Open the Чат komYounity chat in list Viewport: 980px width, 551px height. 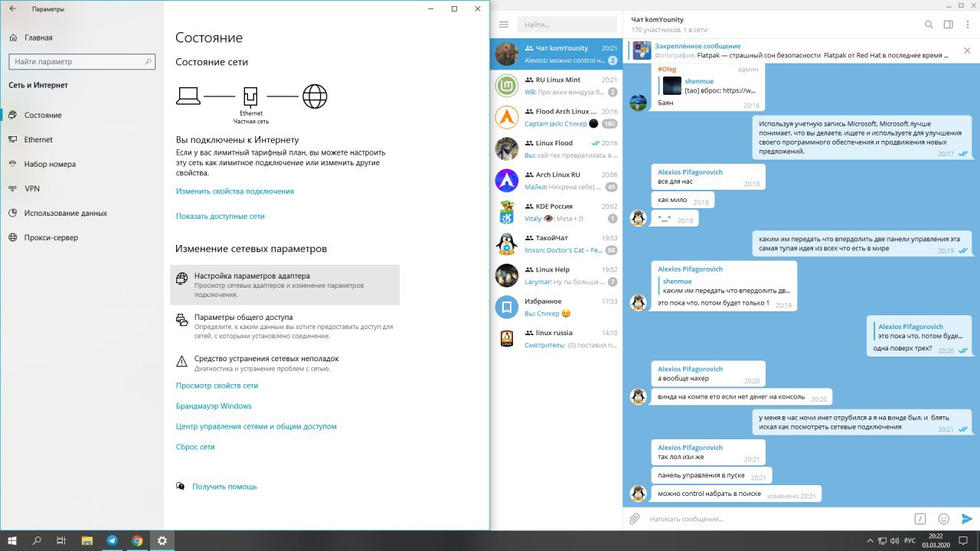click(x=557, y=54)
